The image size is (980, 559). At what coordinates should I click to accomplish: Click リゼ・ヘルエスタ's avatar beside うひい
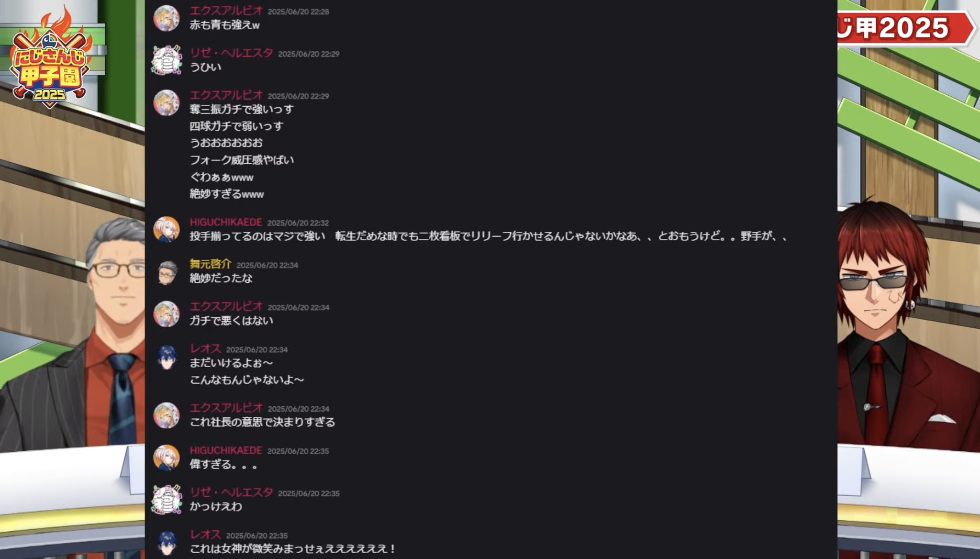166,60
